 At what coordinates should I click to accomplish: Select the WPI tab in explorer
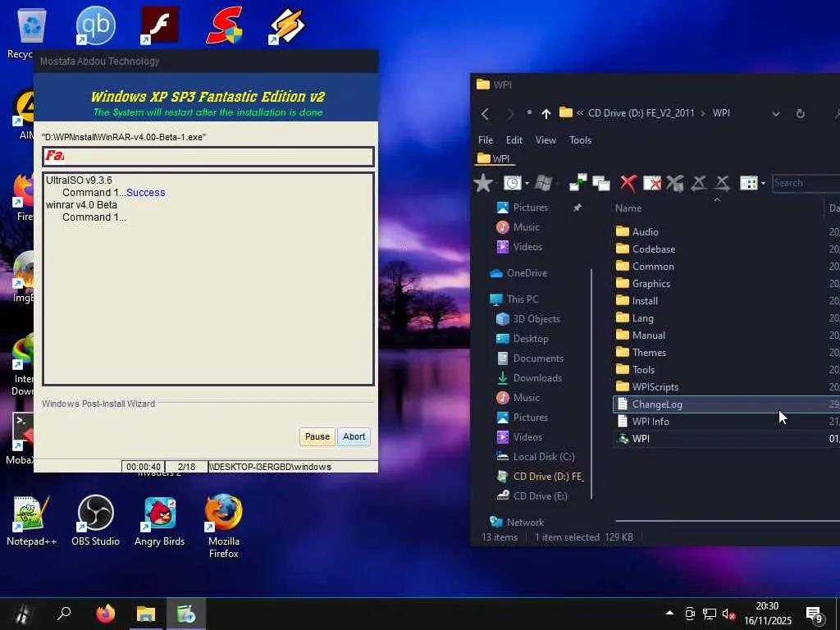pyautogui.click(x=494, y=158)
